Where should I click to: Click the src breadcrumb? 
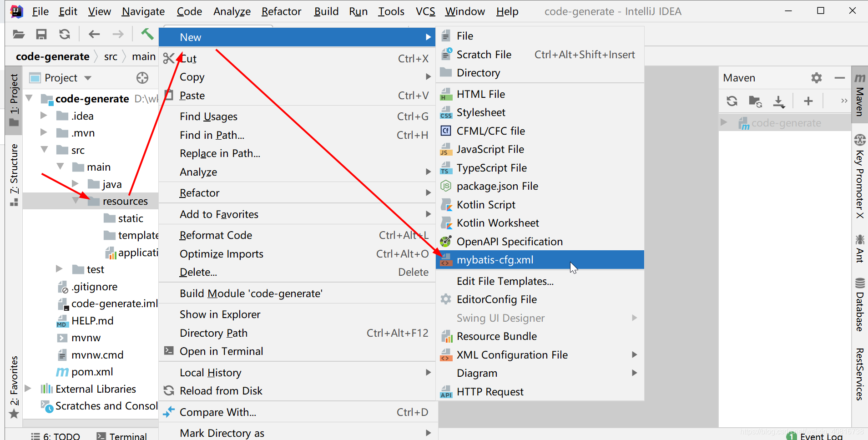(x=111, y=56)
